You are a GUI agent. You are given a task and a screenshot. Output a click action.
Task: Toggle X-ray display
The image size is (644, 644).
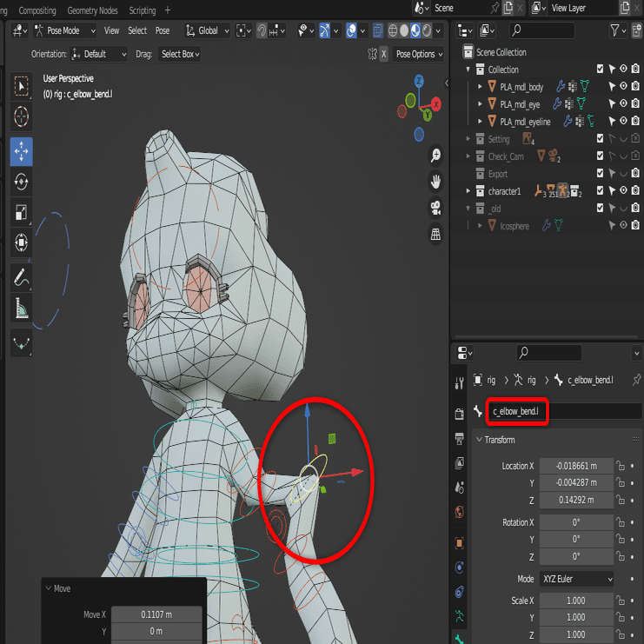378,30
